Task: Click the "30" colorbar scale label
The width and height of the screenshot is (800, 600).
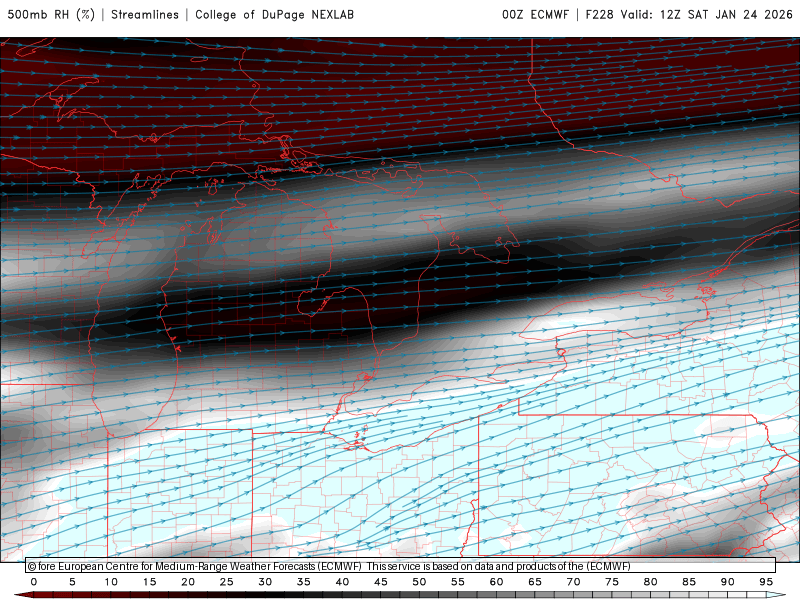Action: [x=265, y=582]
